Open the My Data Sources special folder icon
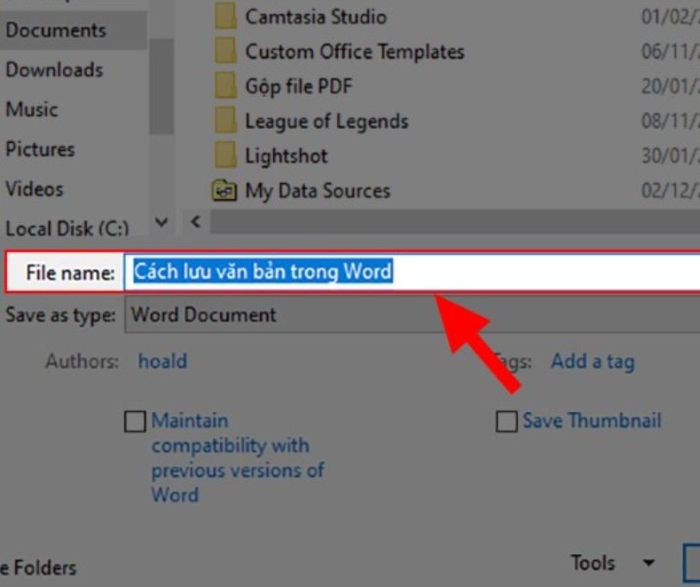 (226, 191)
